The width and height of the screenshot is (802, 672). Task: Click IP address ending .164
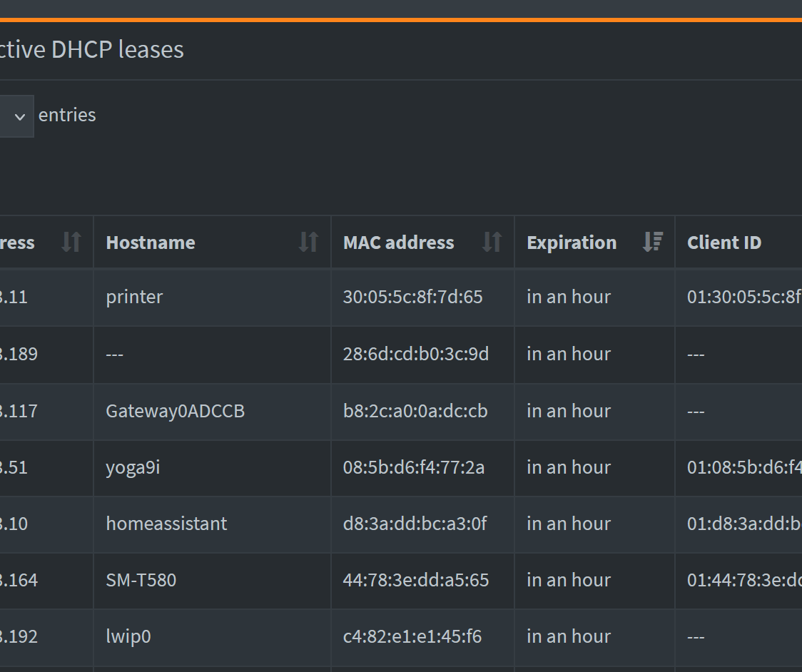(x=19, y=581)
